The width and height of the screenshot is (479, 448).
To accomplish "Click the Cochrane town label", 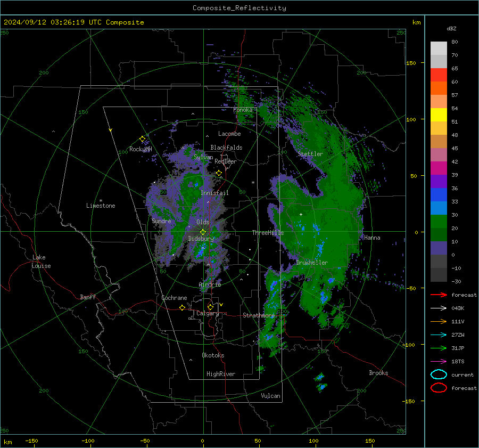I will click(x=174, y=298).
